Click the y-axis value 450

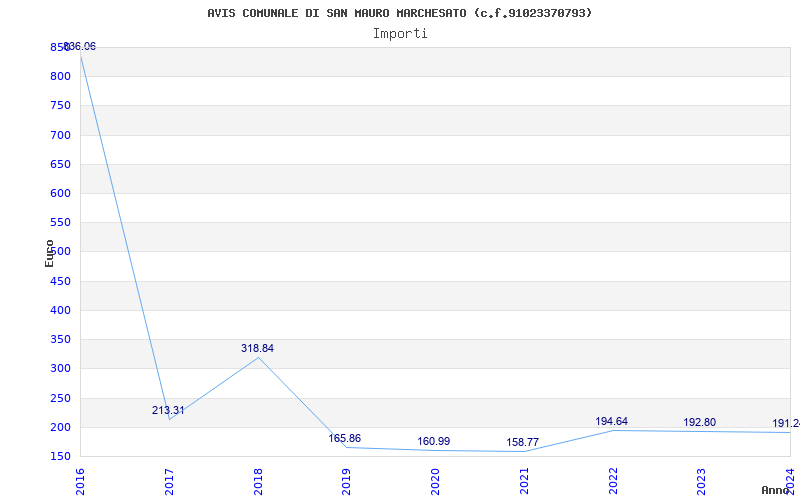tap(60, 281)
